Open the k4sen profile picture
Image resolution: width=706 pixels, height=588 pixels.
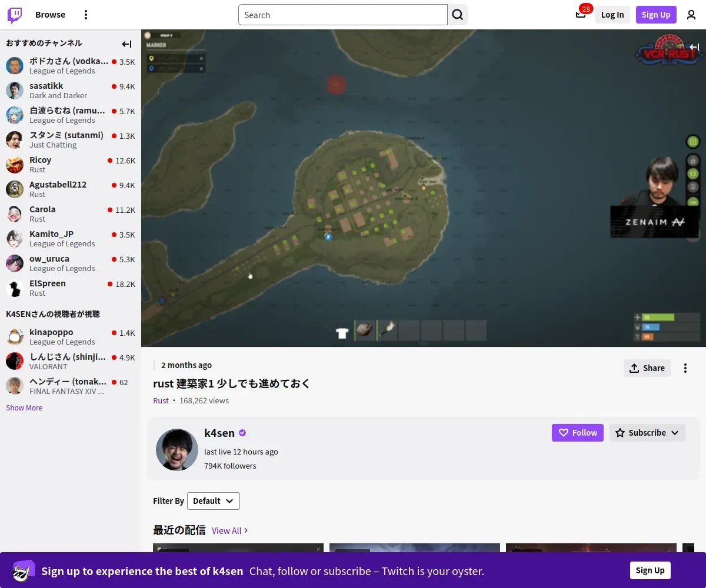(177, 450)
